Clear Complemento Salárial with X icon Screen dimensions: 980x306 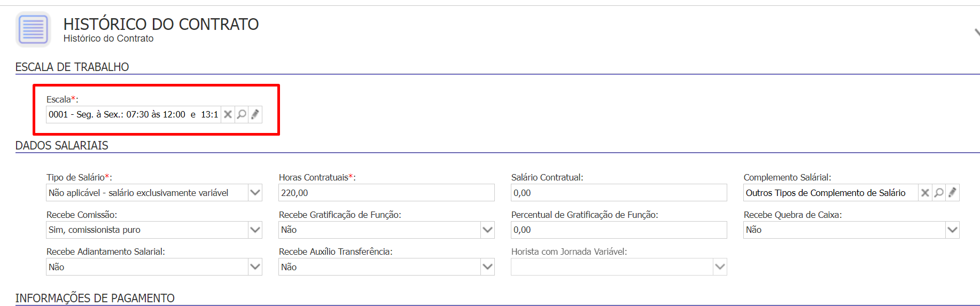[925, 193]
